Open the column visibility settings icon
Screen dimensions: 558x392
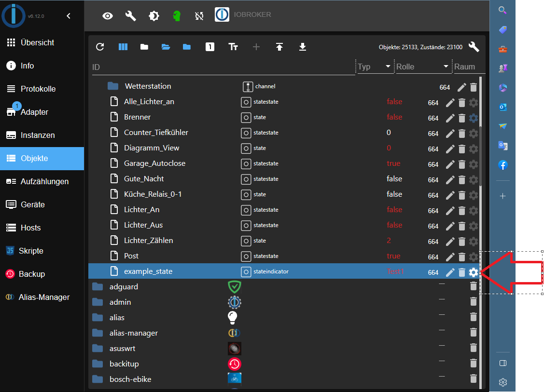click(123, 47)
